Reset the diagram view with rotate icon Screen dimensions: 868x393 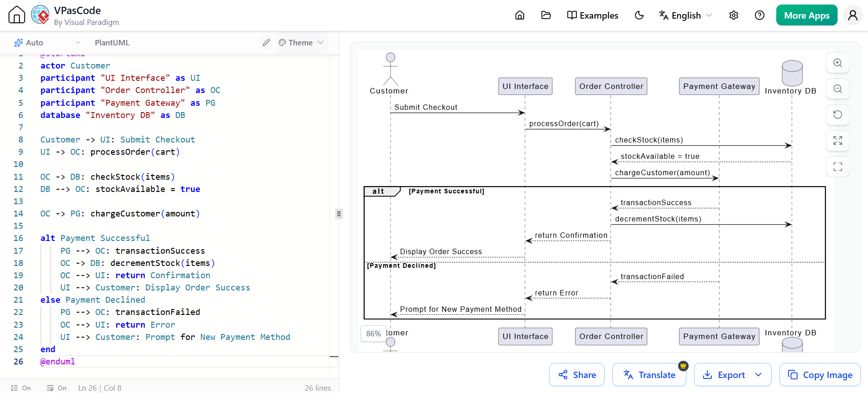(x=838, y=115)
